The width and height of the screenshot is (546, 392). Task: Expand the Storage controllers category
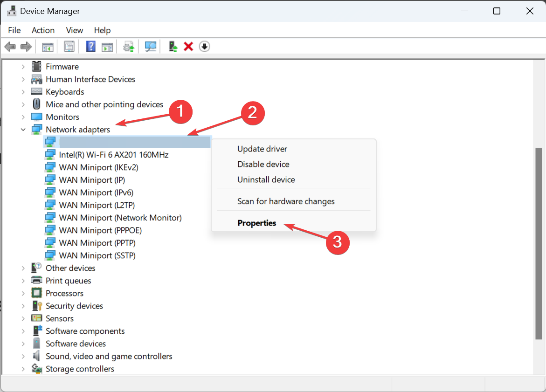(23, 369)
